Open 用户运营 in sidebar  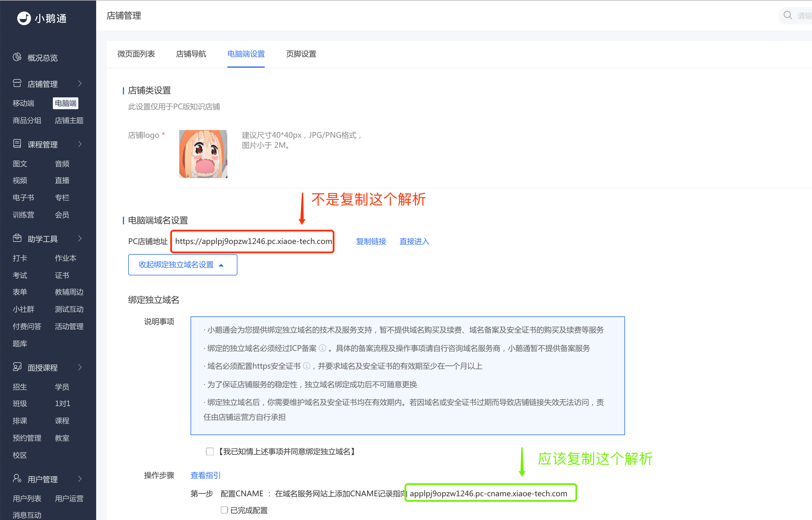tap(69, 498)
